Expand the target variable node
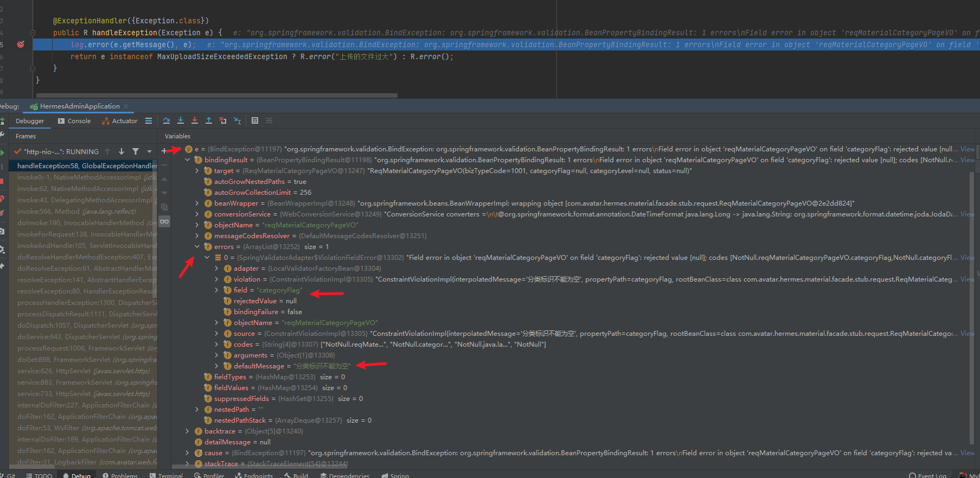 pyautogui.click(x=197, y=171)
